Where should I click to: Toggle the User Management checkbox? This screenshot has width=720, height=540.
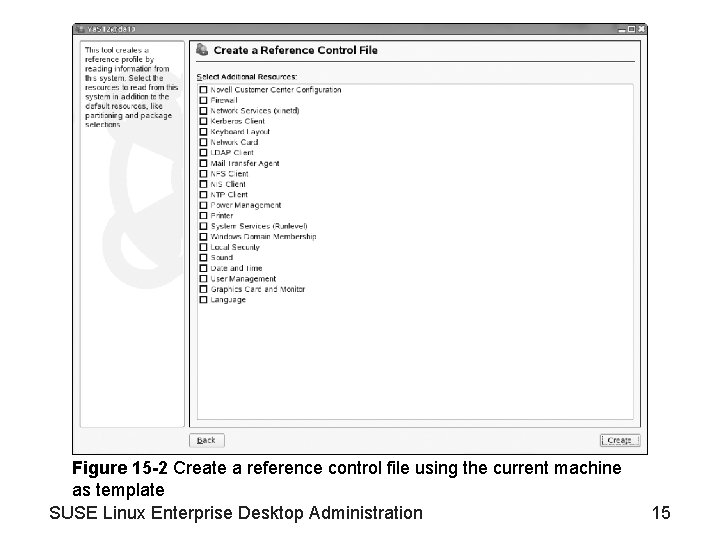point(203,279)
